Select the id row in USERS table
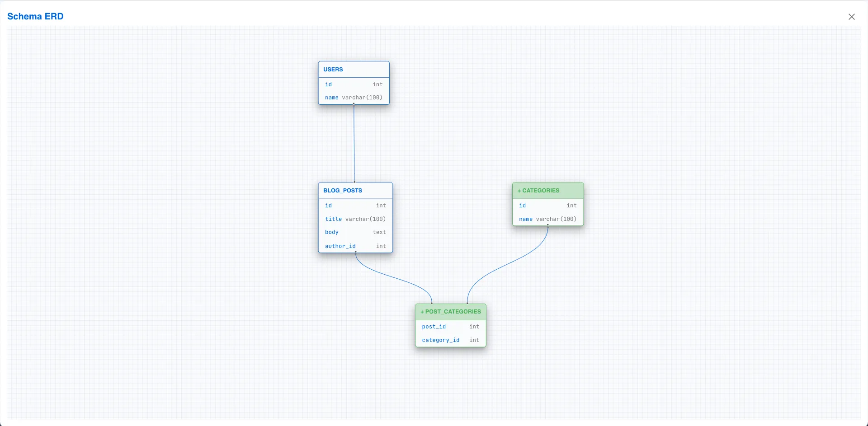Viewport: 868px width, 426px height. (354, 84)
